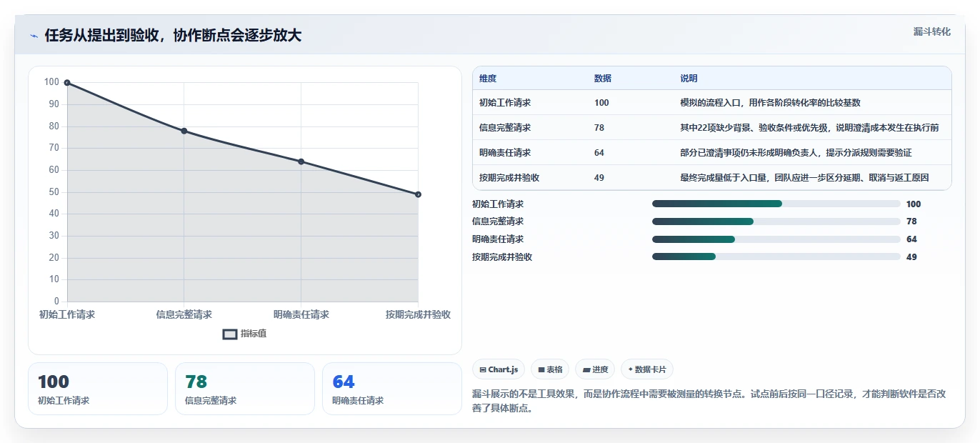Screen dimensions: 980x443
Task: Select the 进度 chip
Action: pos(595,369)
